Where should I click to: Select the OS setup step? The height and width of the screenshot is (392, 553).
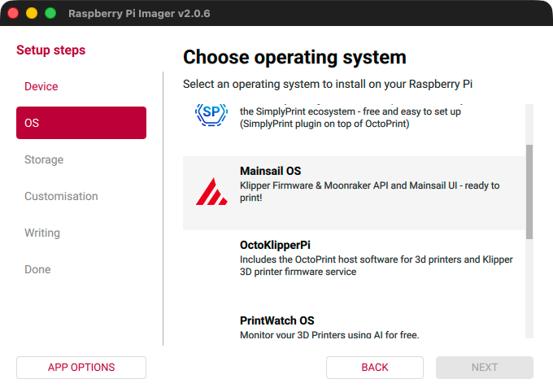pos(81,123)
